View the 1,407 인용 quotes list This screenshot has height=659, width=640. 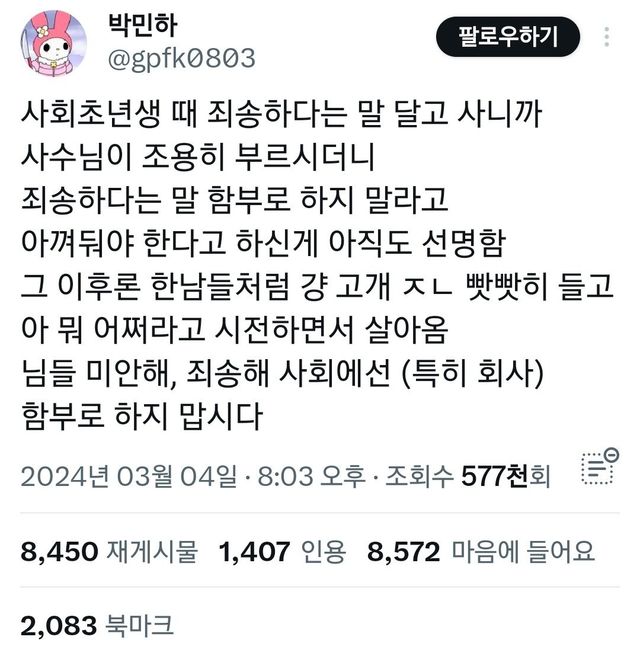coord(282,551)
